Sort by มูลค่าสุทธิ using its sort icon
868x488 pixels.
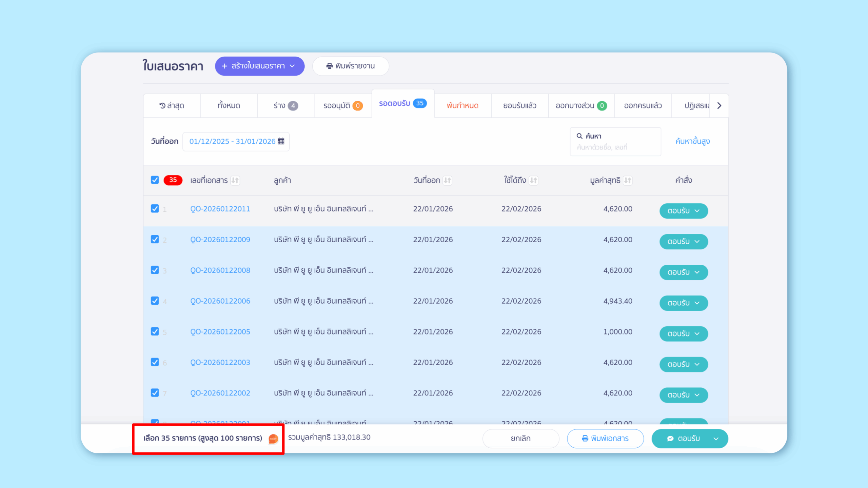[627, 180]
